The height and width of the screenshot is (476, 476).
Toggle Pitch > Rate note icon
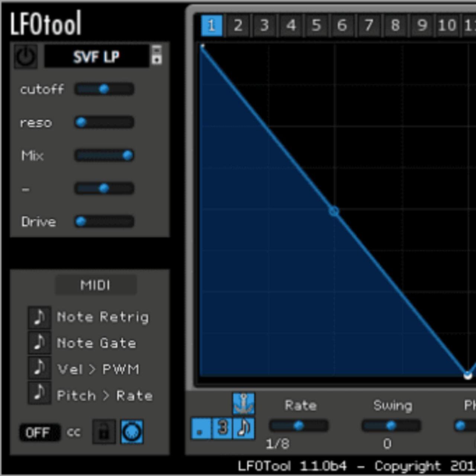click(39, 393)
